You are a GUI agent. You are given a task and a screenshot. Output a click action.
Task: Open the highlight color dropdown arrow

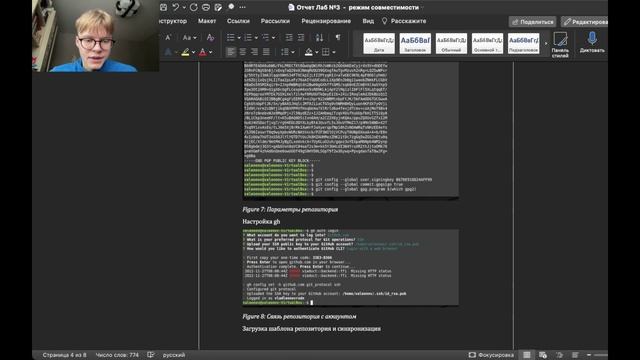click(193, 52)
